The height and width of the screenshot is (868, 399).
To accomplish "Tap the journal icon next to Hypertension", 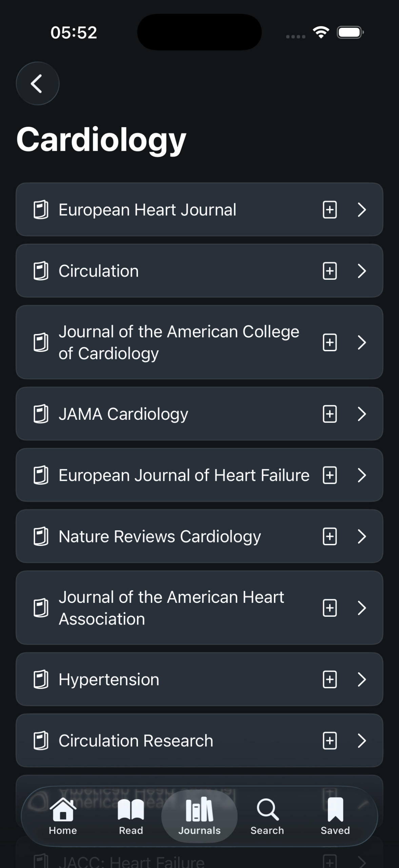I will 41,679.
